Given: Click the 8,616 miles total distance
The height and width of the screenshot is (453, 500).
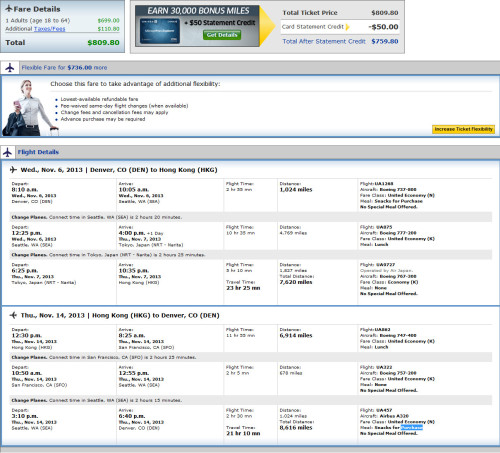Looking at the screenshot, I should pyautogui.click(x=296, y=428).
